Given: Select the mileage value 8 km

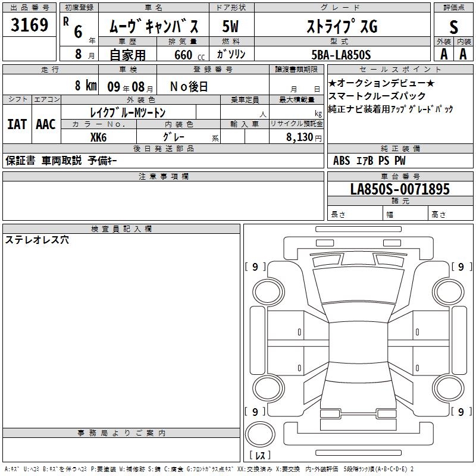Looking at the screenshot, I should click(86, 86).
